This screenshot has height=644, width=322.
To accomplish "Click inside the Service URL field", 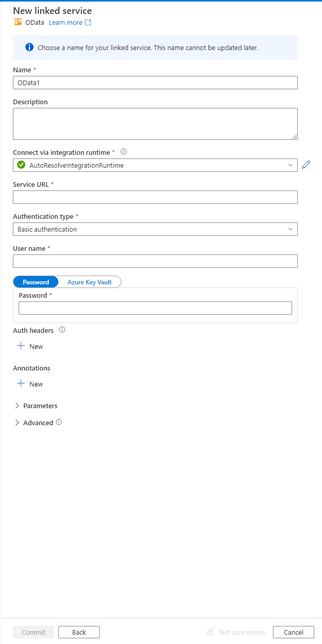I will pos(155,197).
